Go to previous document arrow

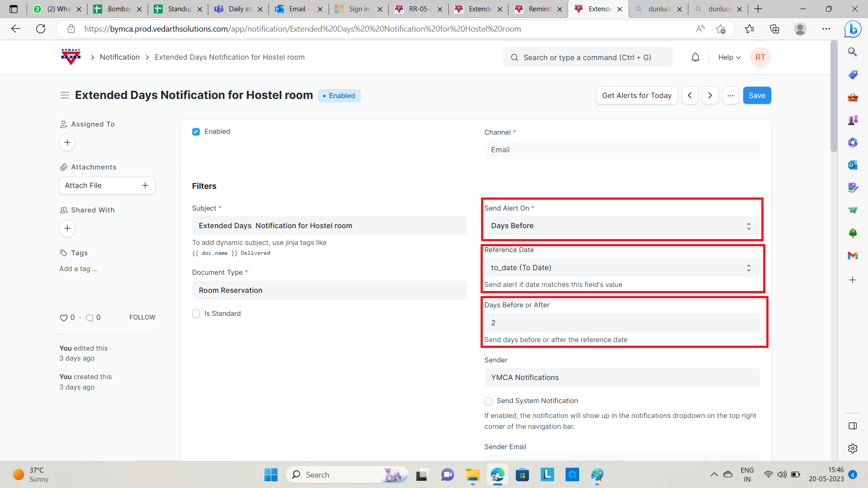[x=690, y=95]
